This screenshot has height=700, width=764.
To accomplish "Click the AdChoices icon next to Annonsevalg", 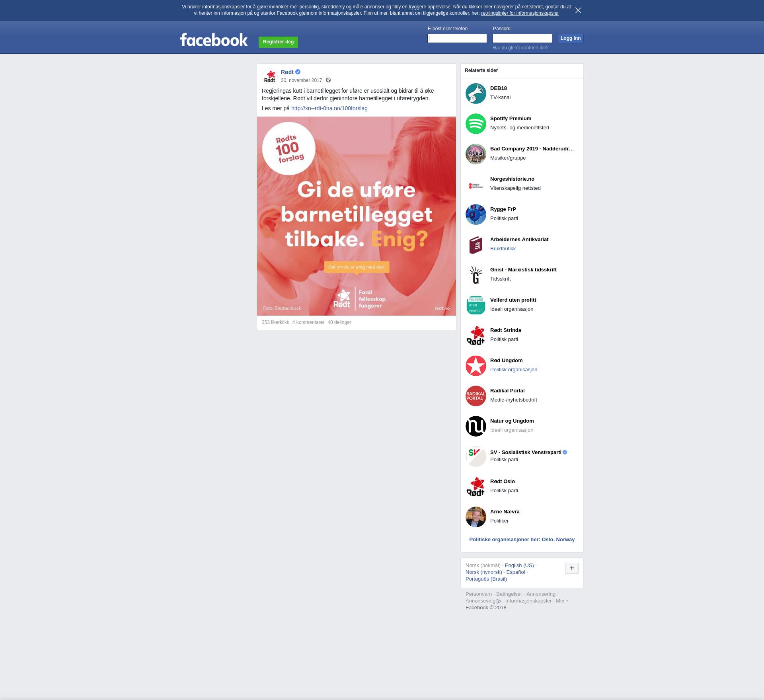I will [x=499, y=601].
